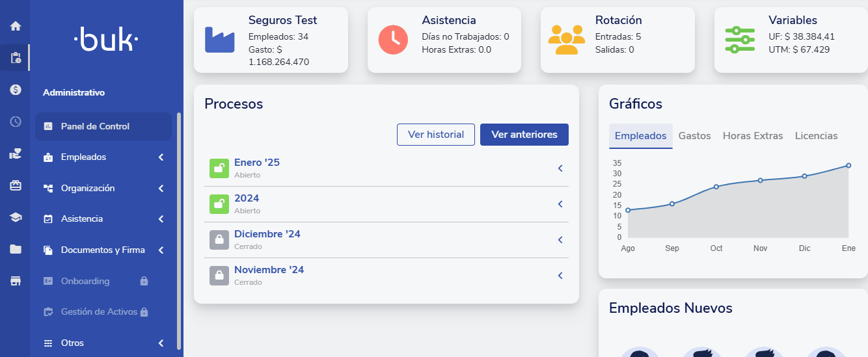Expand the Noviembre '24 process chevron

coord(560,276)
